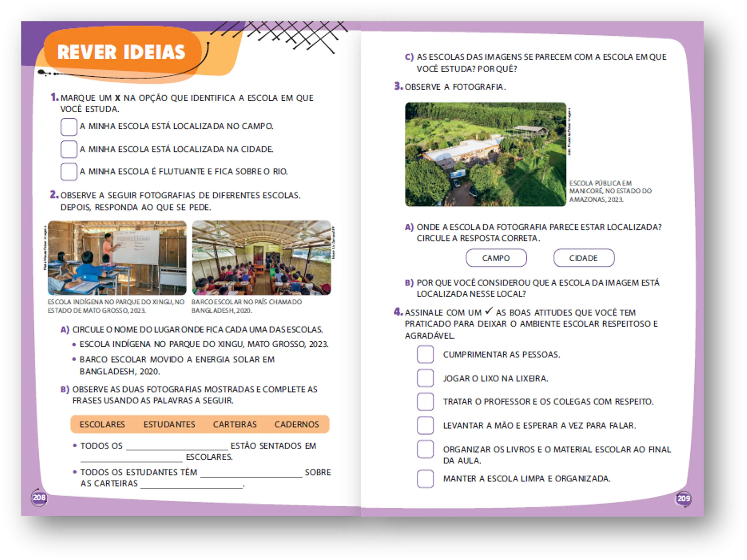Tick 'Organizar os livros' checkbox
Image resolution: width=747 pixels, height=560 pixels.
425,449
